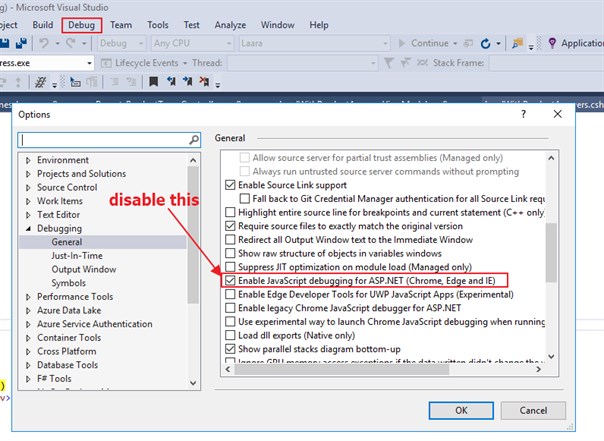Open the Debug menu
Screen dimensions: 604x441
(x=81, y=25)
